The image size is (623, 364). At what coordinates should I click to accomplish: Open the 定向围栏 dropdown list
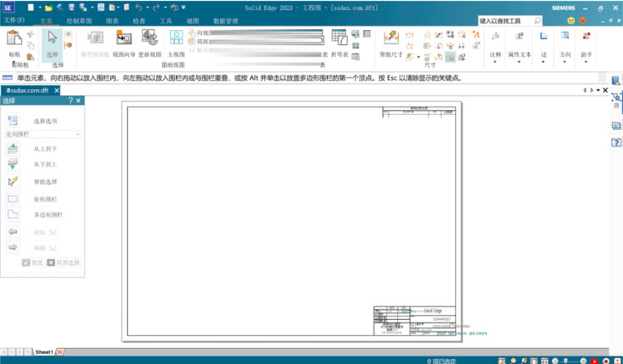(43, 133)
